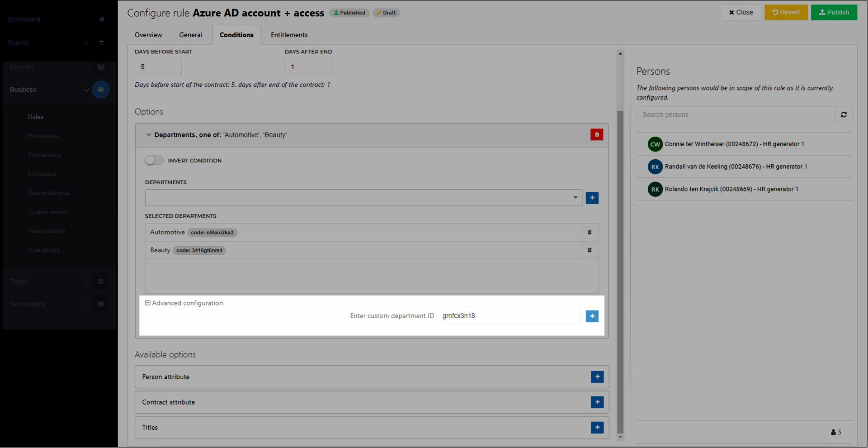Select the Persons group icon in sidebar
The width and height of the screenshot is (868, 448).
click(x=101, y=67)
